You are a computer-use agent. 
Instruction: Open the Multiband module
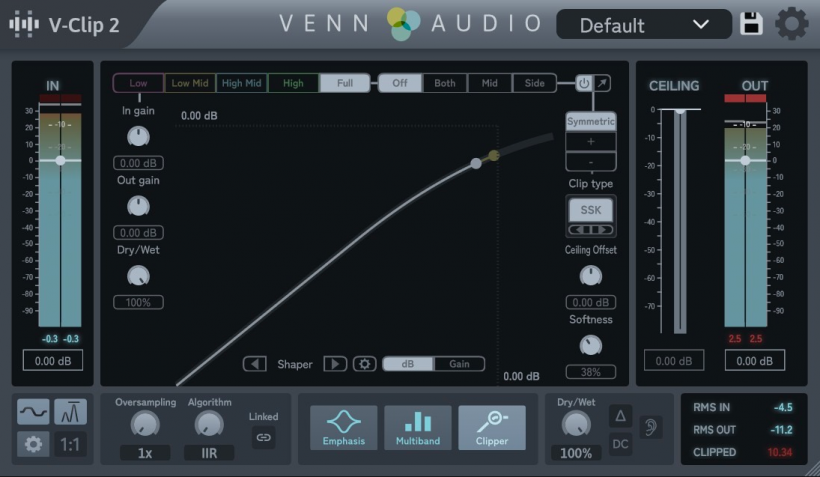pos(417,427)
